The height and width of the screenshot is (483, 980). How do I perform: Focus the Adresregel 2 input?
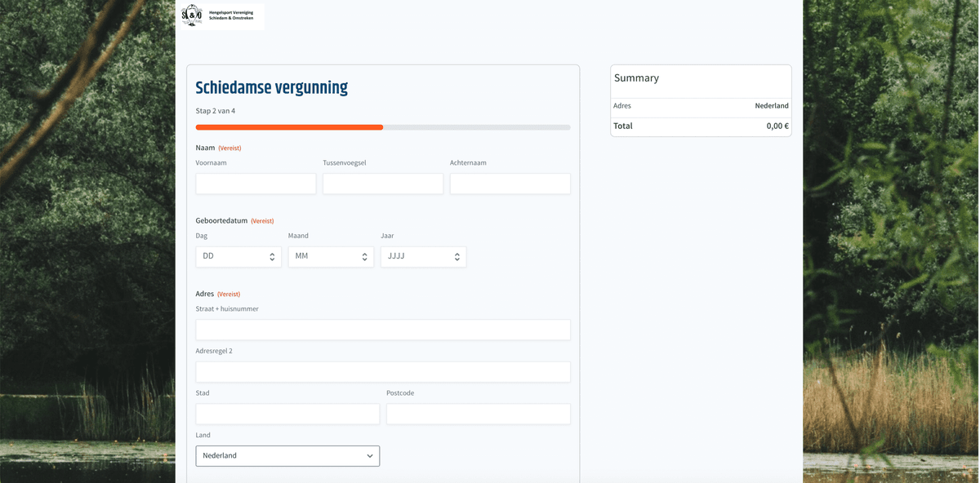(x=382, y=372)
